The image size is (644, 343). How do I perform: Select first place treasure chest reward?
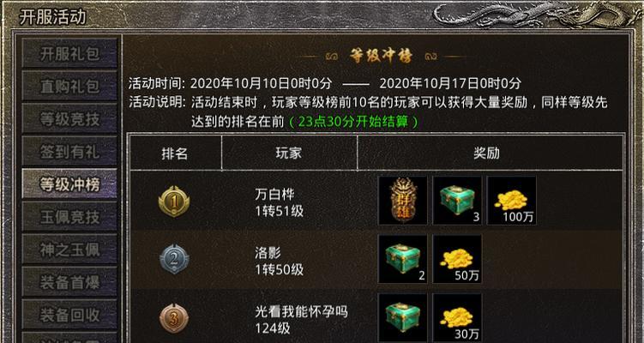(x=457, y=201)
